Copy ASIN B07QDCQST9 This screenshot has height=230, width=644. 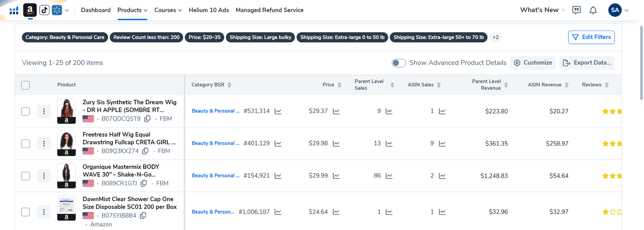pos(147,119)
